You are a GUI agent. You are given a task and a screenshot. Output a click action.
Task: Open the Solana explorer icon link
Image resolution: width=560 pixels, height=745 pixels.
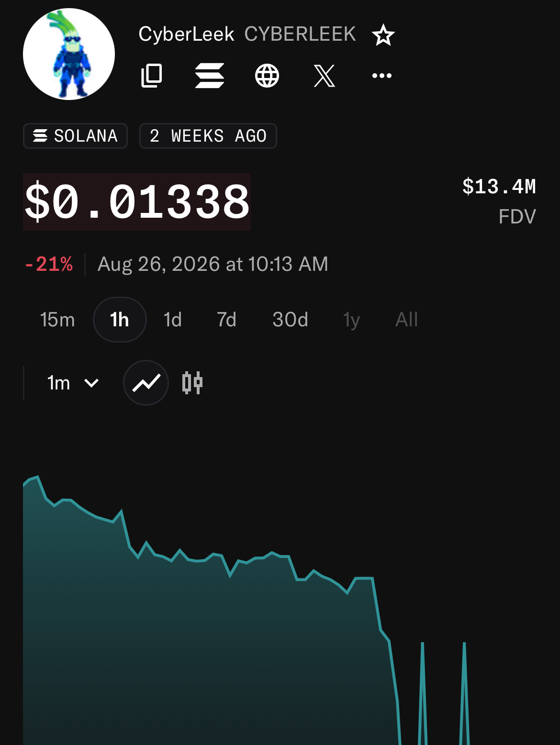pos(210,76)
